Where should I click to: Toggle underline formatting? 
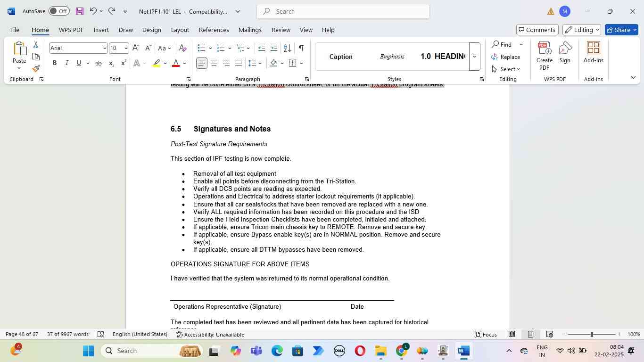click(x=79, y=63)
